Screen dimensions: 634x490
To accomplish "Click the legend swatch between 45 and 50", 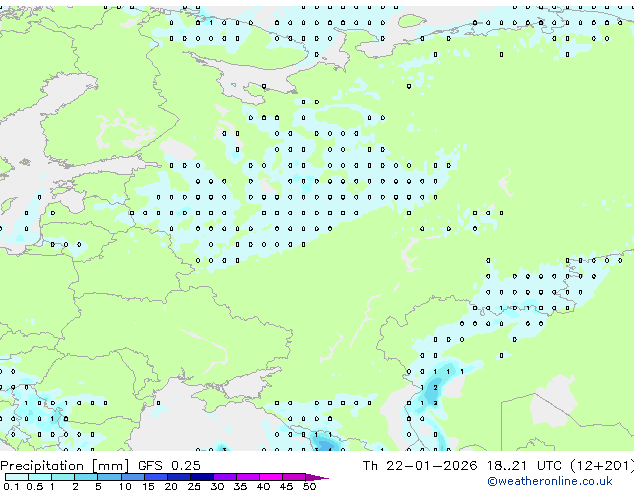I will click(294, 477).
